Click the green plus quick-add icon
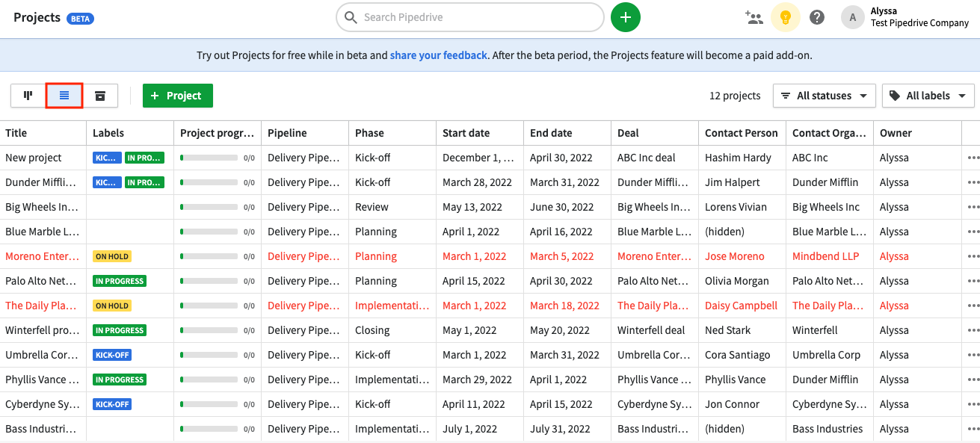Viewport: 980px width, 443px height. click(x=626, y=16)
